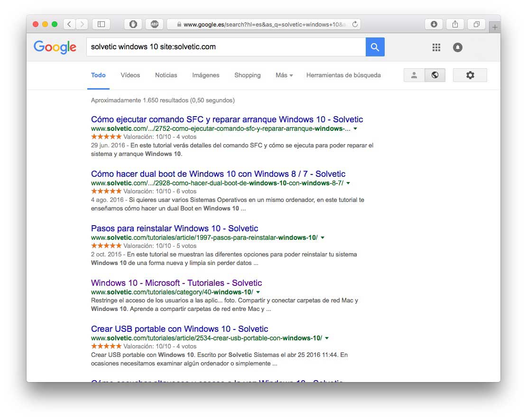Screen dimensions: 527x420
Task: Expand options arrow for crear-usb-portable URL
Action: pos(327,338)
